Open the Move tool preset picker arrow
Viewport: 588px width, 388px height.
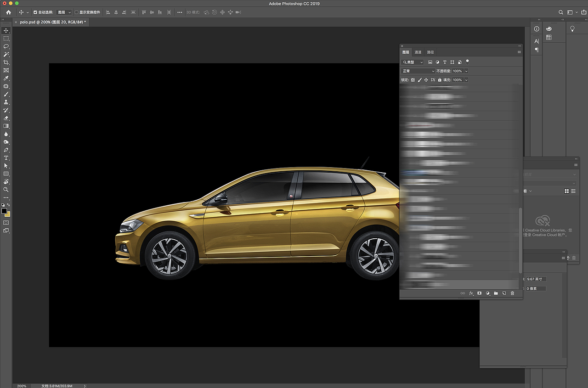(28, 12)
